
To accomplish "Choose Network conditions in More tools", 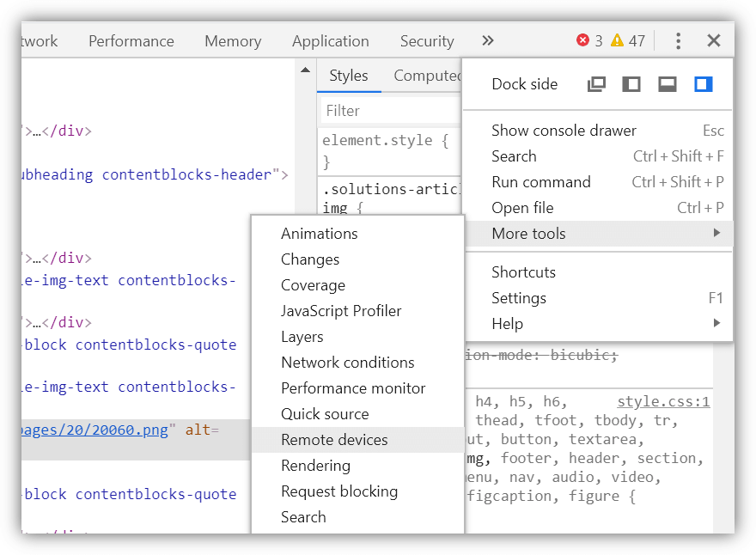I will (x=347, y=363).
